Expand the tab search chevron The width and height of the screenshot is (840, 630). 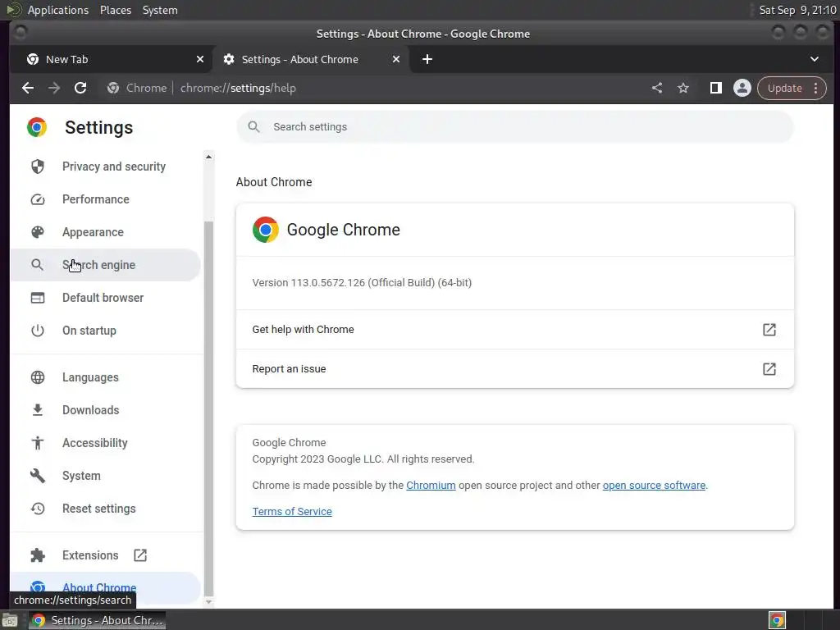[815, 59]
